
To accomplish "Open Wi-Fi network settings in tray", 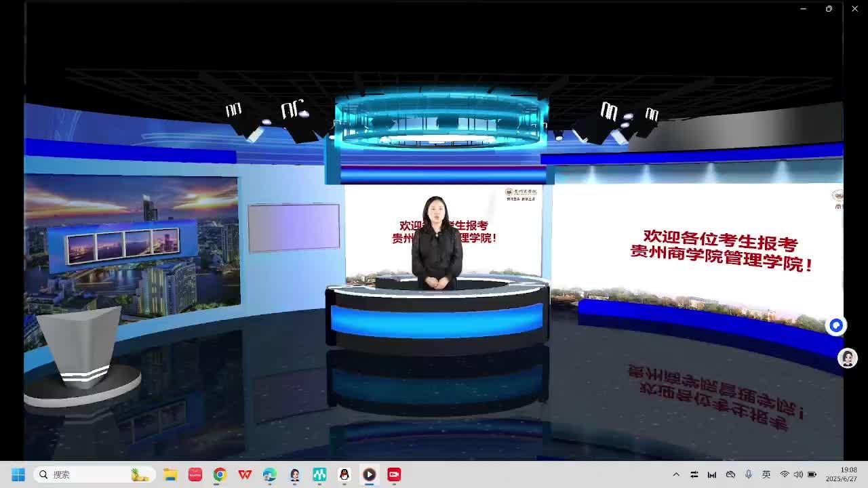I will click(x=785, y=474).
